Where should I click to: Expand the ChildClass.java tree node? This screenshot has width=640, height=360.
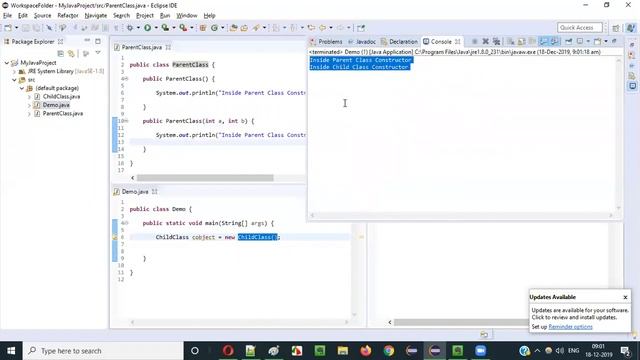[x=29, y=97]
